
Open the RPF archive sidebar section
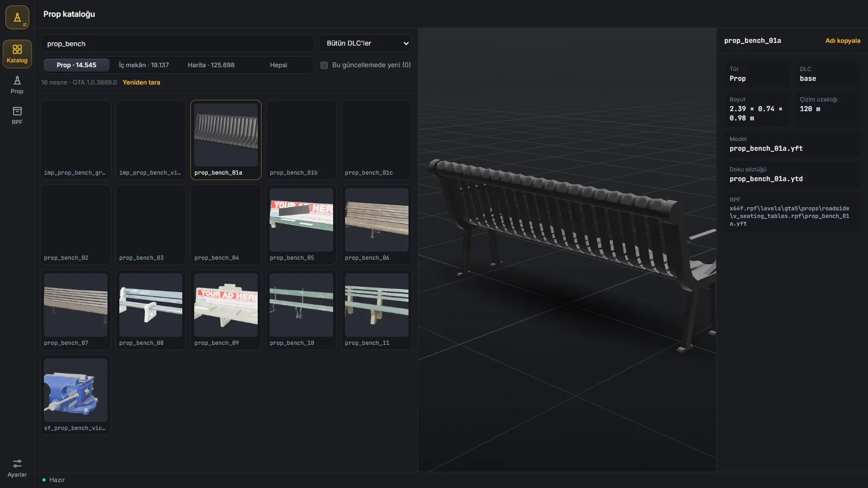click(17, 115)
